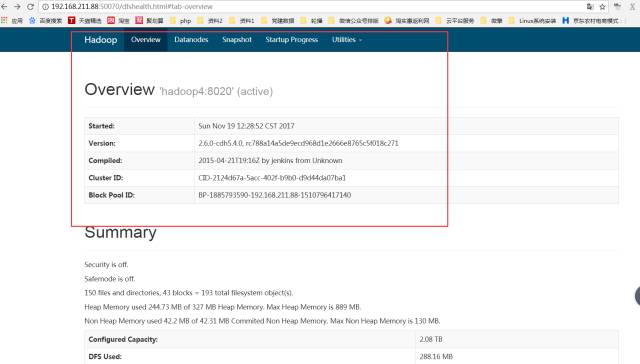Open the php bookmarks folder

(x=180, y=20)
